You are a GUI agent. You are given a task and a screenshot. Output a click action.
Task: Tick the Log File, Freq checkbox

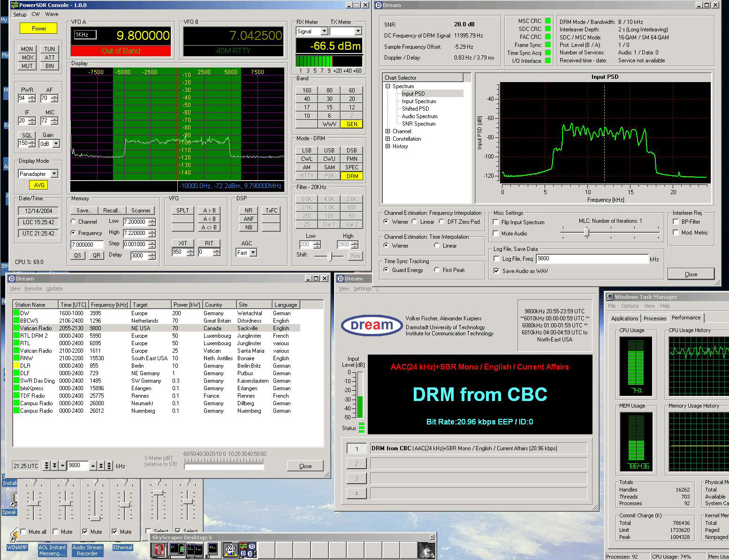click(x=496, y=259)
